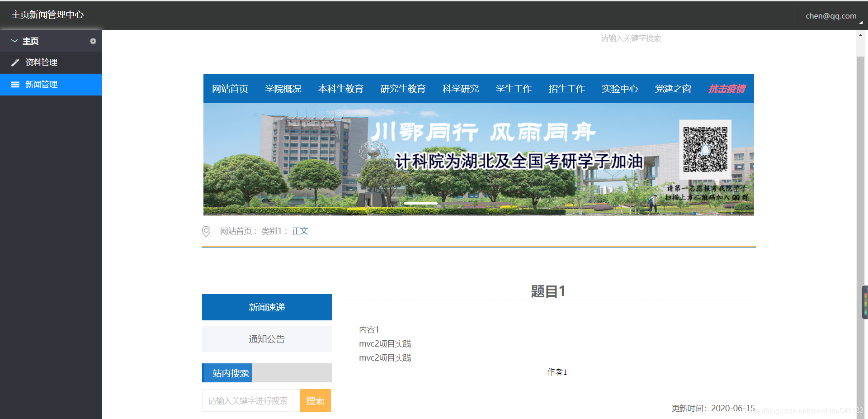
Task: Click the pencil icon for 资料管理
Action: pyautogui.click(x=15, y=62)
